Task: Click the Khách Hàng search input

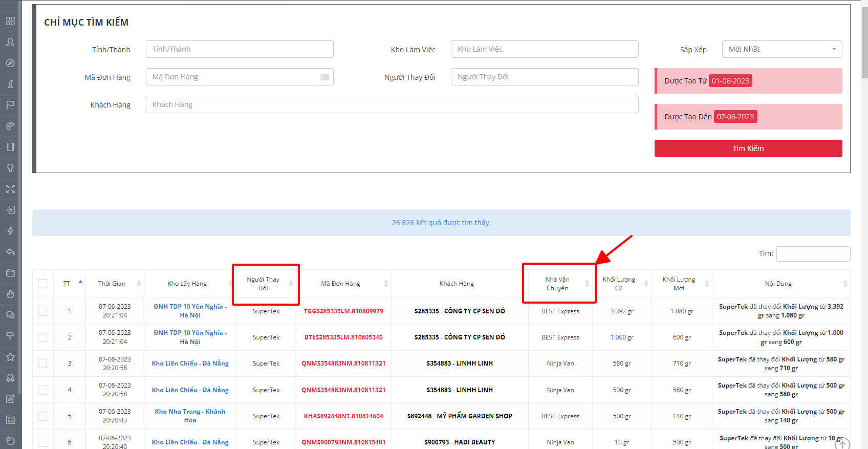Action: pyautogui.click(x=392, y=104)
